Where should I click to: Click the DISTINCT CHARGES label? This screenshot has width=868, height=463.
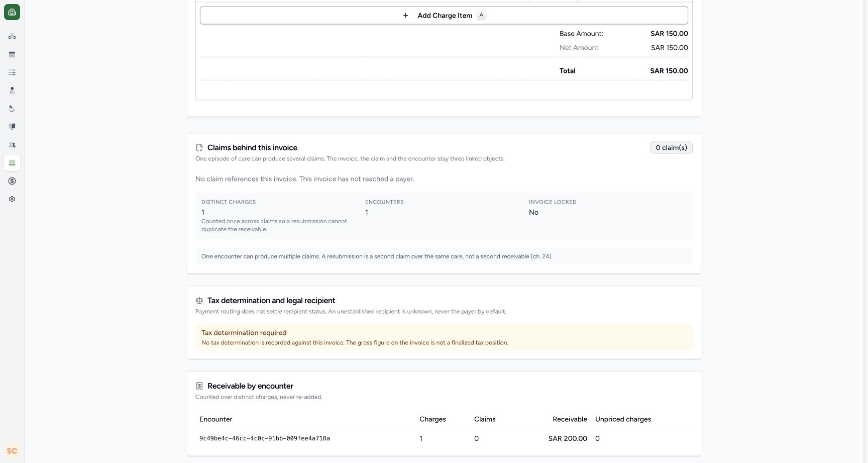(229, 202)
